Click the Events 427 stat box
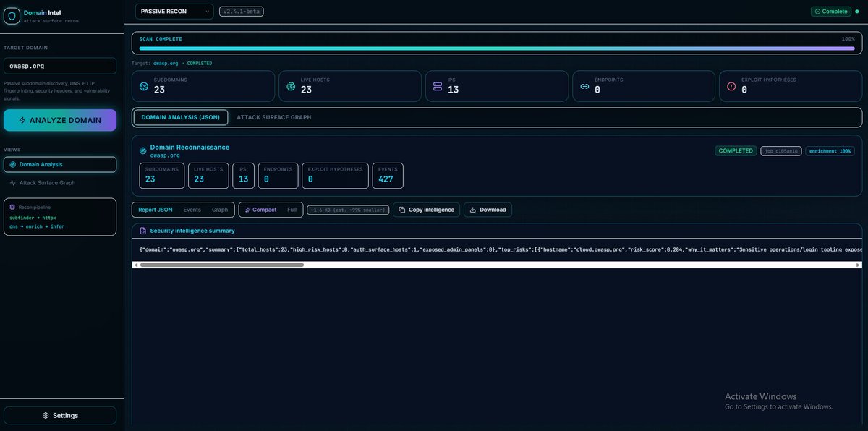Viewport: 868px width, 431px height. coord(388,176)
